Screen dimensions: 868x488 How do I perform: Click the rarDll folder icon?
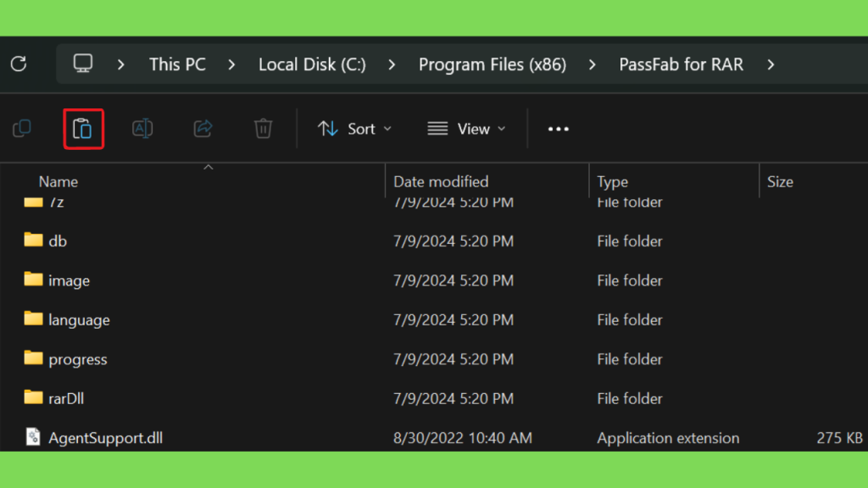click(33, 397)
